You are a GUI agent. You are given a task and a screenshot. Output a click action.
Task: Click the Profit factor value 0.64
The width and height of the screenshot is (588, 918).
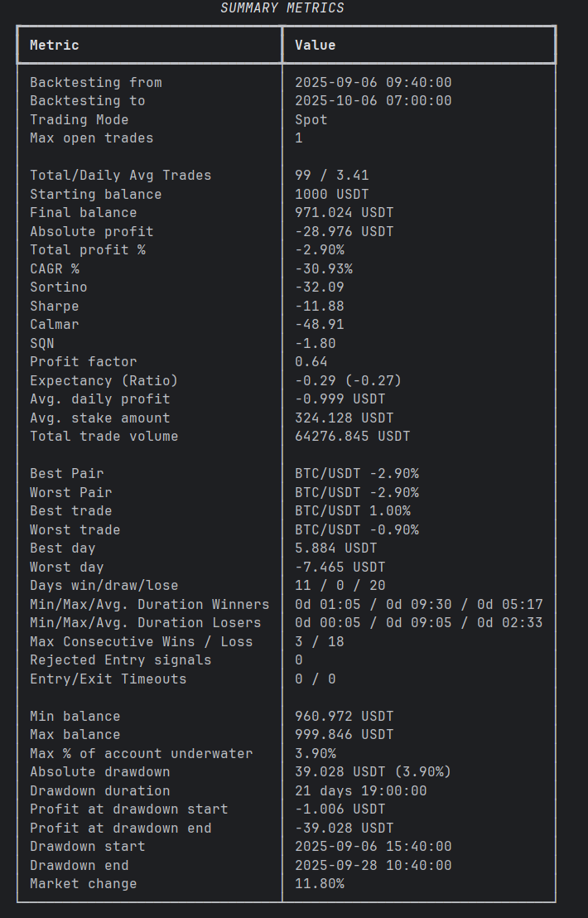point(311,362)
